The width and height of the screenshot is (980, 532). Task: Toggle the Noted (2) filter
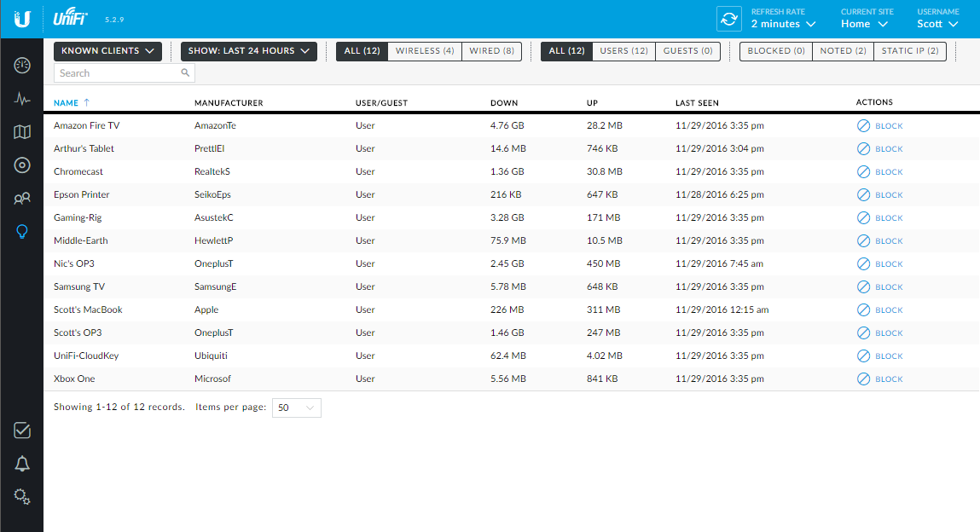point(844,51)
